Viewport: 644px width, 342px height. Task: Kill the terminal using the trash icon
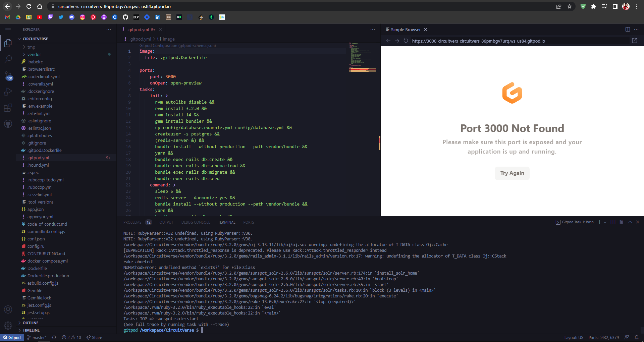(621, 222)
